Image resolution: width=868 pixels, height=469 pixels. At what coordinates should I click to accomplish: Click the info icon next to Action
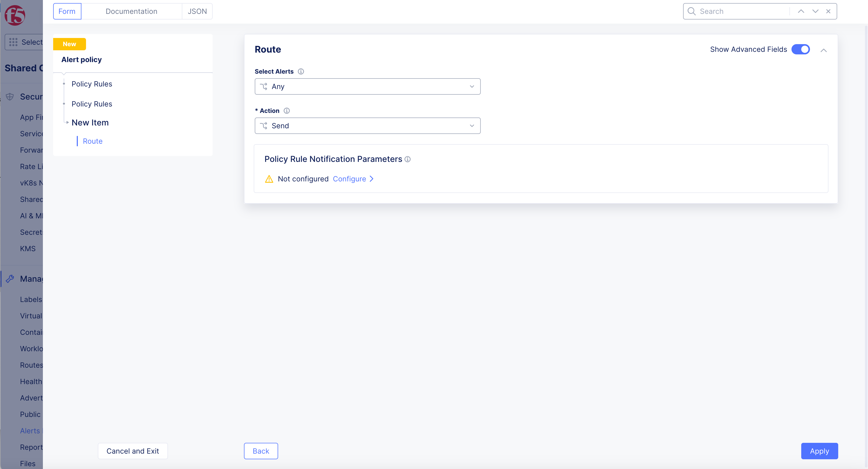click(x=286, y=111)
